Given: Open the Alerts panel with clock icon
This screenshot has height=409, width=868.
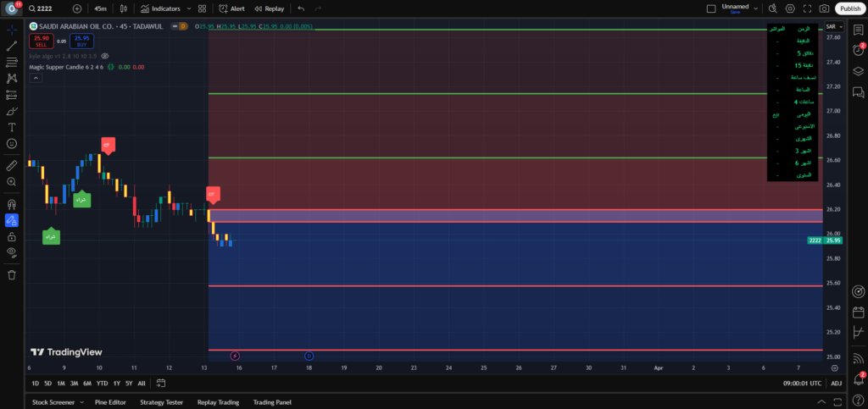Looking at the screenshot, I should 858,50.
